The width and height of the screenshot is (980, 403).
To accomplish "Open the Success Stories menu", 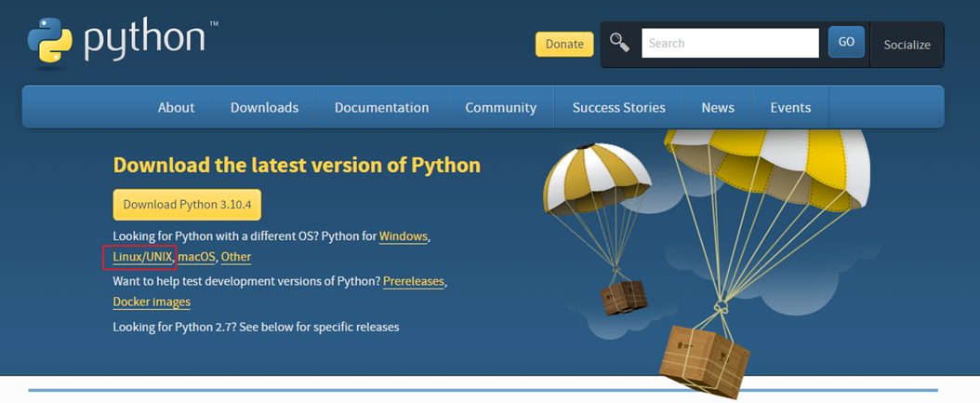I will click(x=618, y=108).
